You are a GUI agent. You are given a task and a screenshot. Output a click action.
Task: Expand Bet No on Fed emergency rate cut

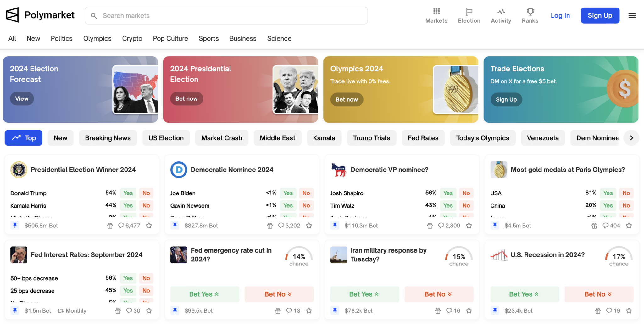pos(279,294)
